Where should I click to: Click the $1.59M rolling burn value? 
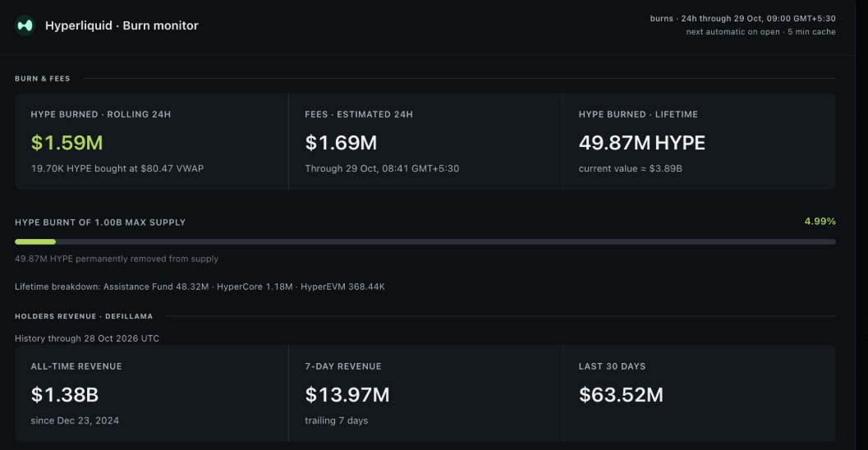pos(67,143)
